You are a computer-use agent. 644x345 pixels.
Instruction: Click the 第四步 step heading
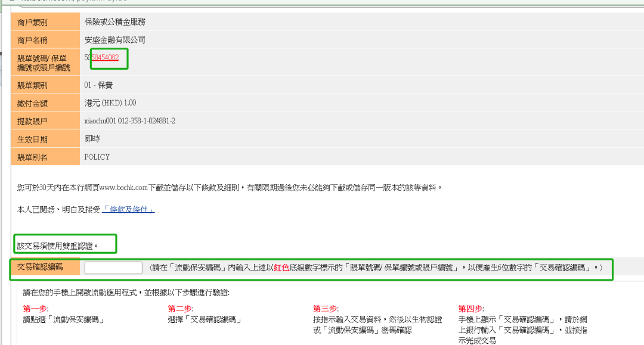(471, 309)
